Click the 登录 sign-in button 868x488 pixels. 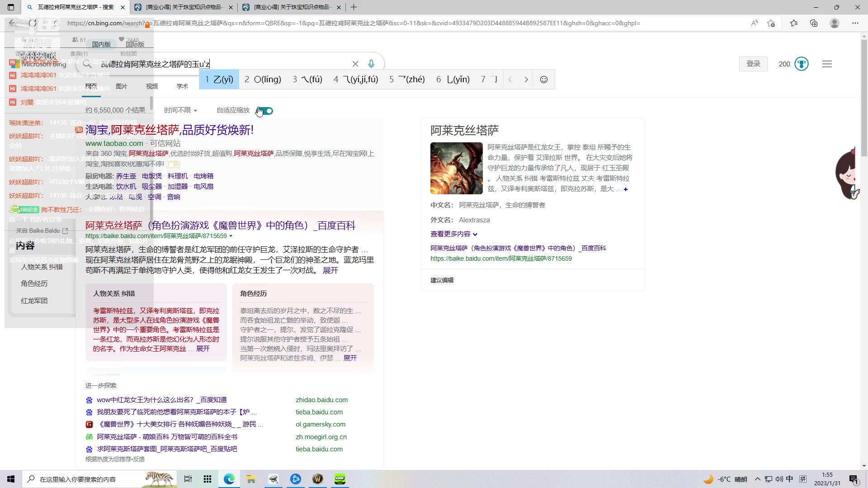tap(753, 64)
